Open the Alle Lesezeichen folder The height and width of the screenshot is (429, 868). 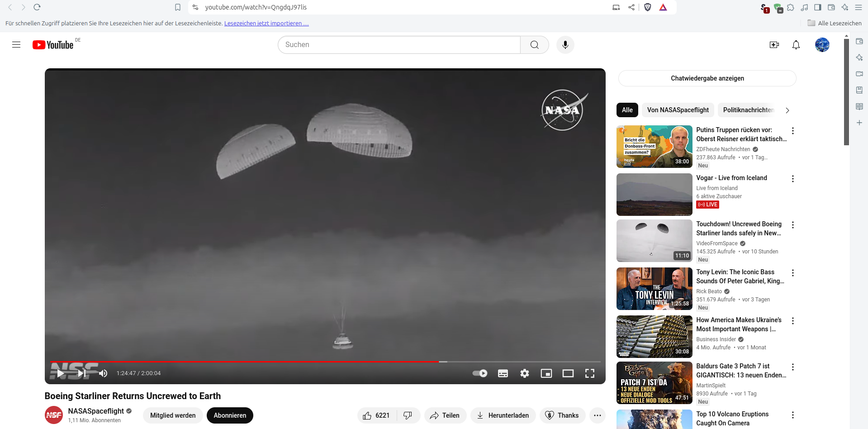pos(835,23)
